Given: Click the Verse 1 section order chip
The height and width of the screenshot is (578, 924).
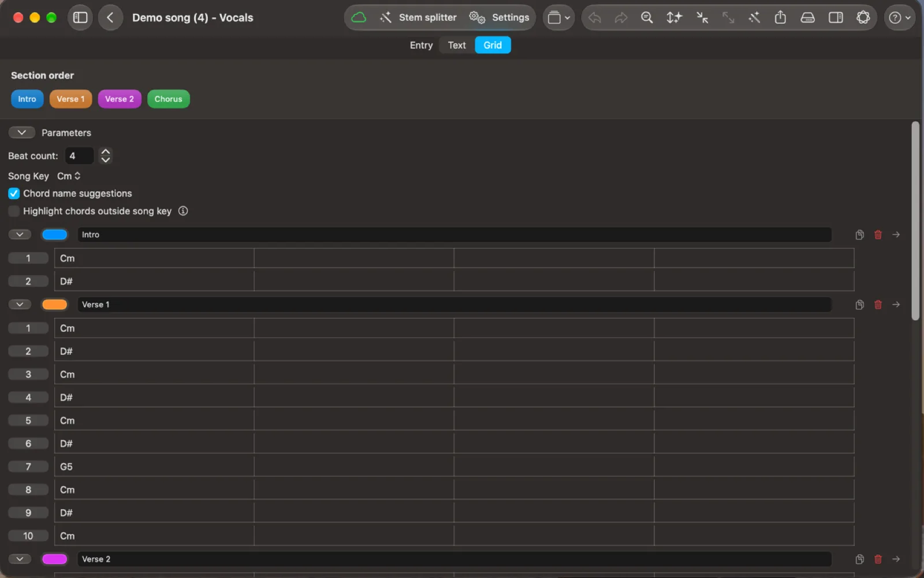Looking at the screenshot, I should [x=70, y=99].
